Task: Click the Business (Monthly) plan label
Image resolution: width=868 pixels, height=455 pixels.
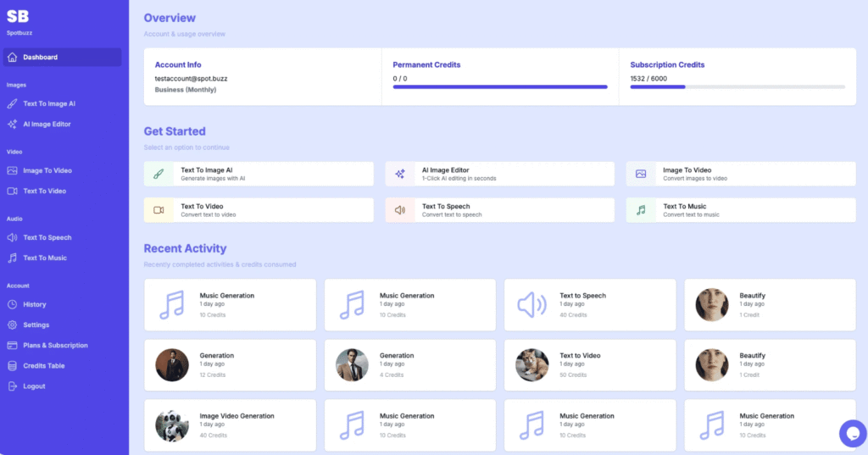Action: point(186,90)
